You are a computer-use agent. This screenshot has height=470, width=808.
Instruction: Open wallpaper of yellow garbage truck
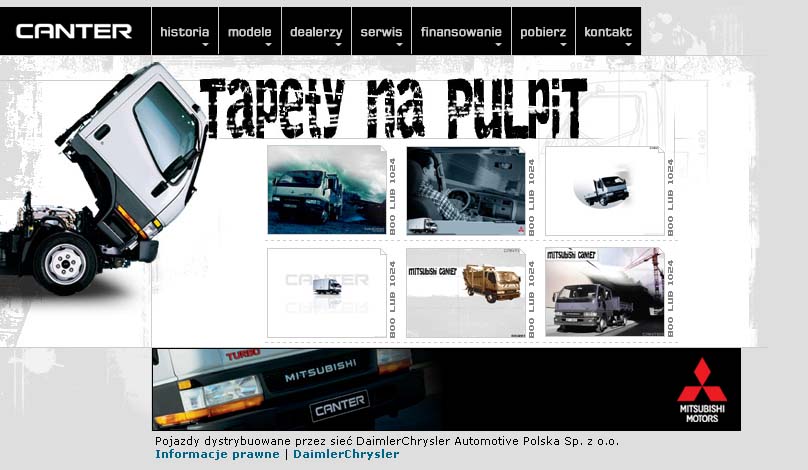tap(466, 293)
